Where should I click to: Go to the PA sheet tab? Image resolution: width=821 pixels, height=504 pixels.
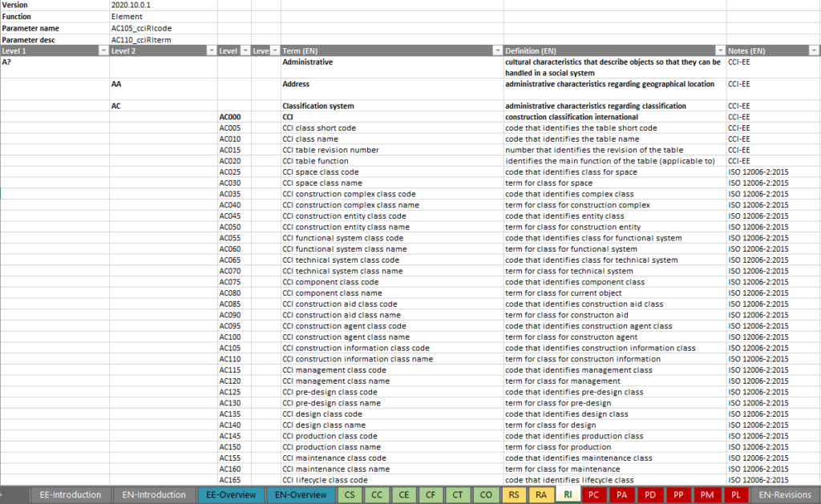click(x=621, y=495)
